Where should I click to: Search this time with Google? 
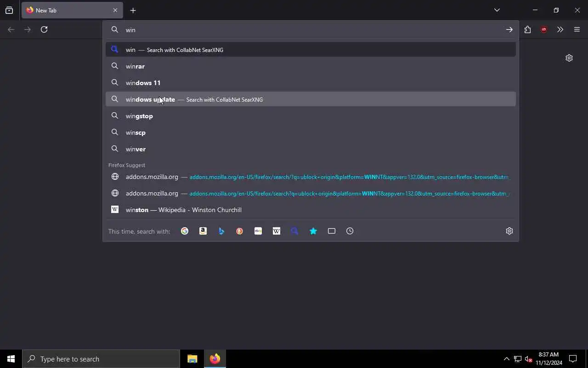(x=185, y=231)
